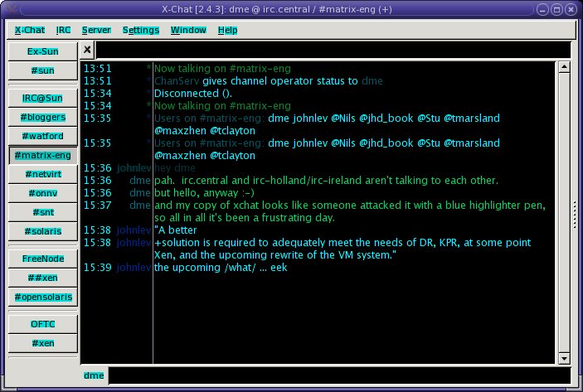
Task: Click the dme nickname button
Action: [95, 375]
